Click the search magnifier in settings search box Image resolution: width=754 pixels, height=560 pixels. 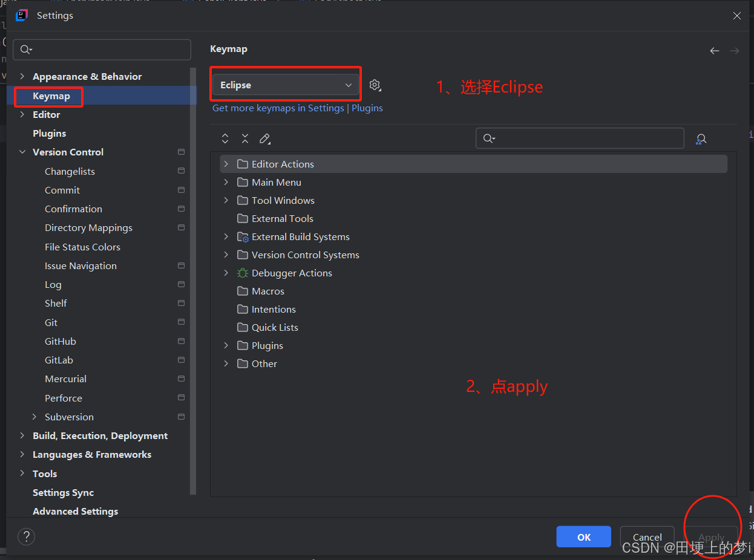point(26,50)
